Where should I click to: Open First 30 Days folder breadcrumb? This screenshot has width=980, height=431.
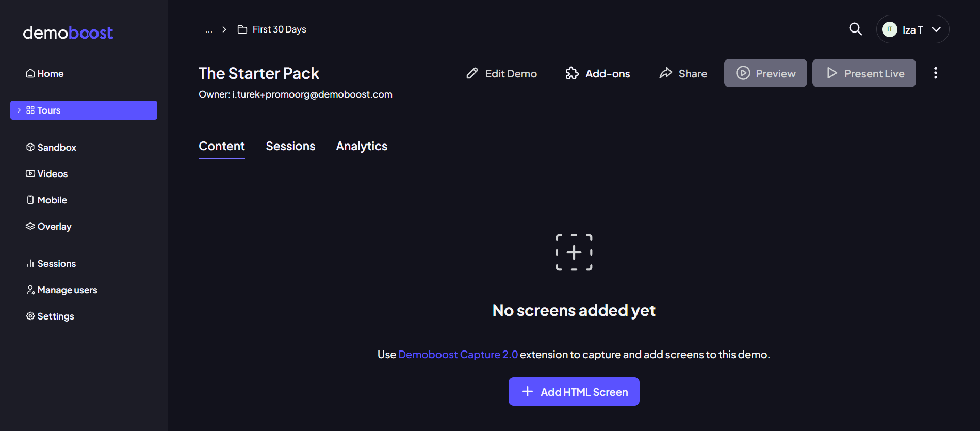272,29
